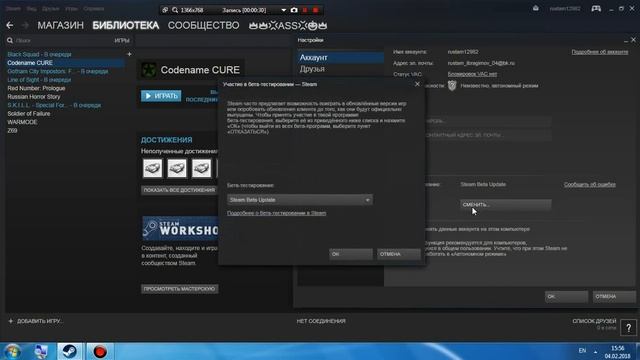Click the question mark friends avatar
This screenshot has height=360, width=640.
629,327
